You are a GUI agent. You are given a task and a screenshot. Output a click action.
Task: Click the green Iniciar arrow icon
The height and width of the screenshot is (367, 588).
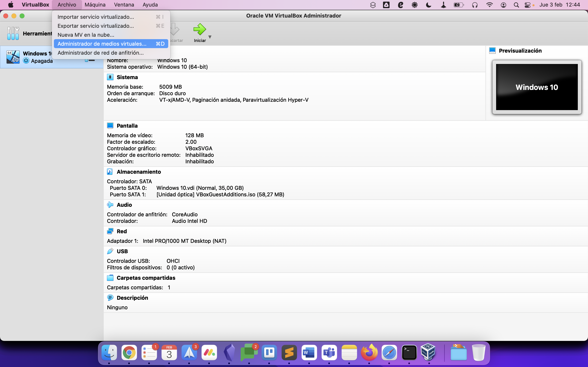(199, 29)
